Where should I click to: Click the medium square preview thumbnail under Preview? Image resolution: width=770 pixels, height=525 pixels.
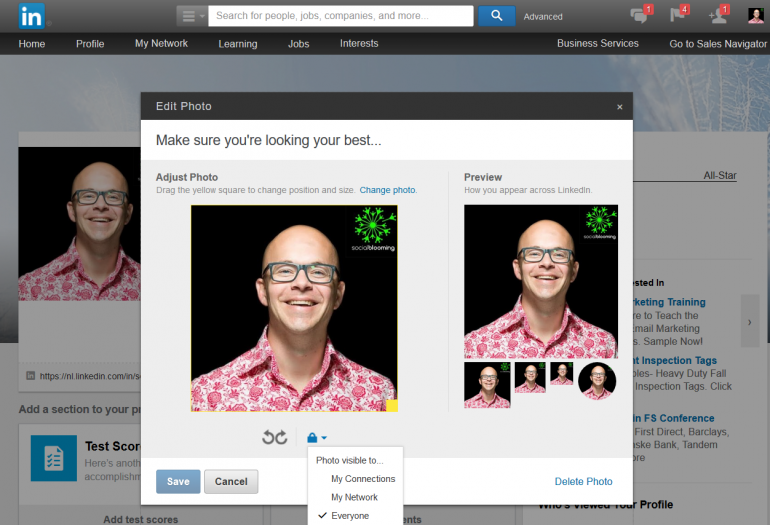pos(530,377)
